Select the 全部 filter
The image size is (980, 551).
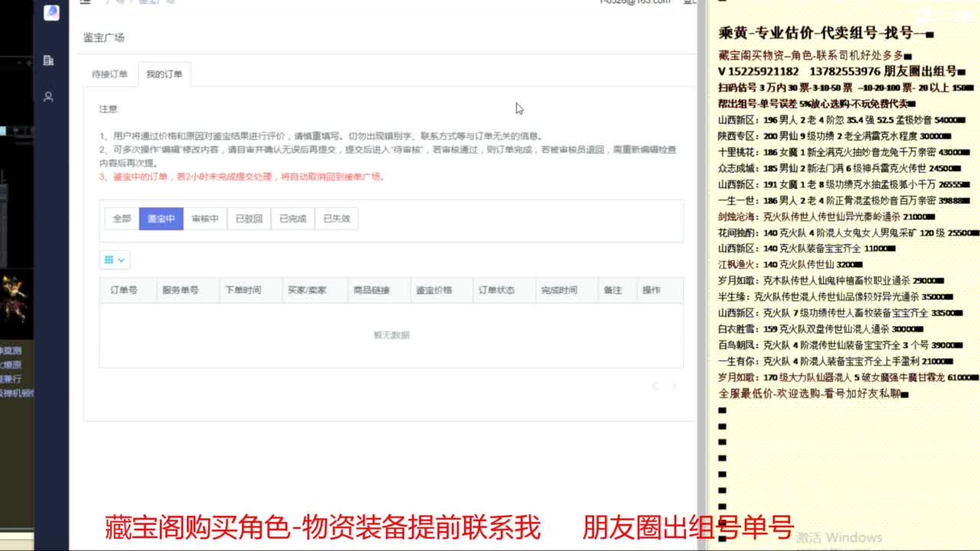[x=122, y=219]
